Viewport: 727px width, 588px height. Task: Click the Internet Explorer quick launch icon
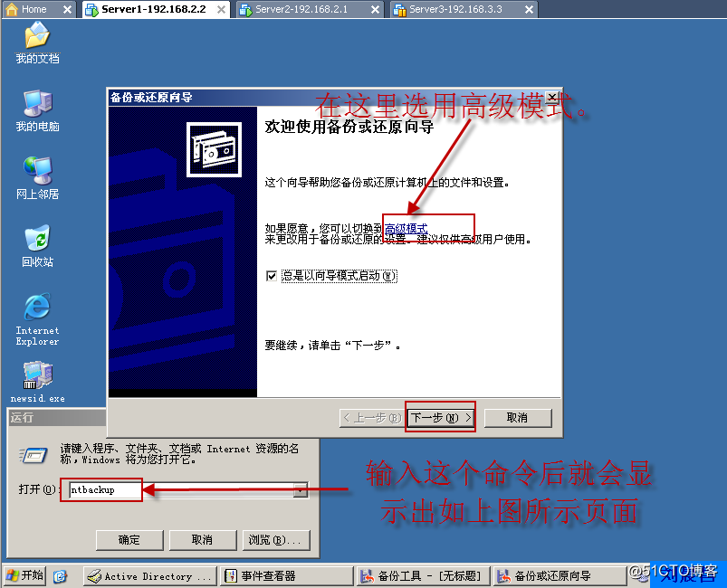[x=60, y=576]
